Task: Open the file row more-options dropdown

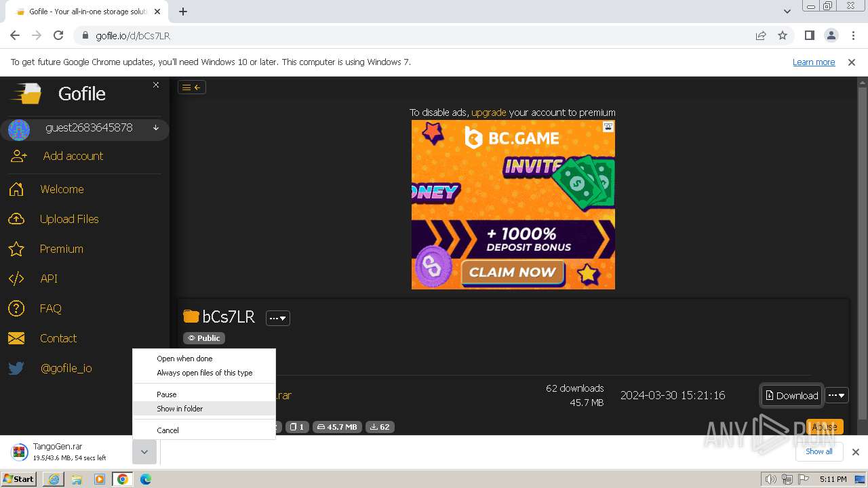Action: (837, 395)
